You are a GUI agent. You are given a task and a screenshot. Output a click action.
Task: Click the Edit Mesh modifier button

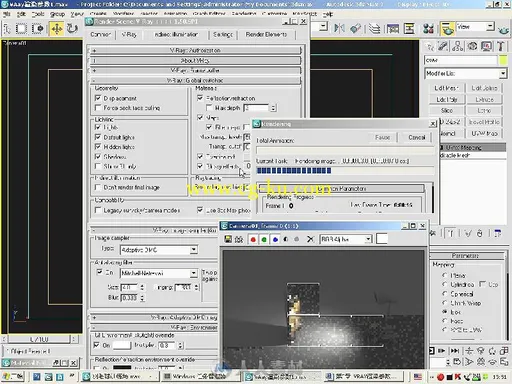[x=446, y=88]
